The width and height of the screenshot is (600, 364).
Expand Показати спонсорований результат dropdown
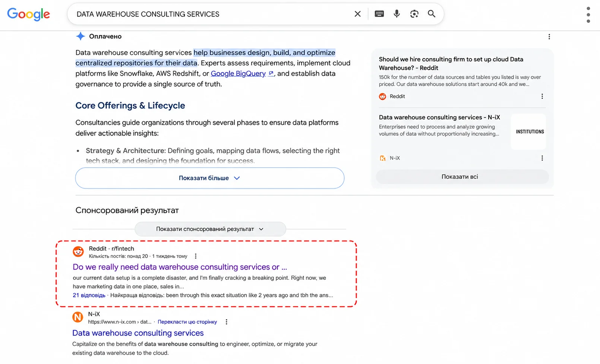210,229
